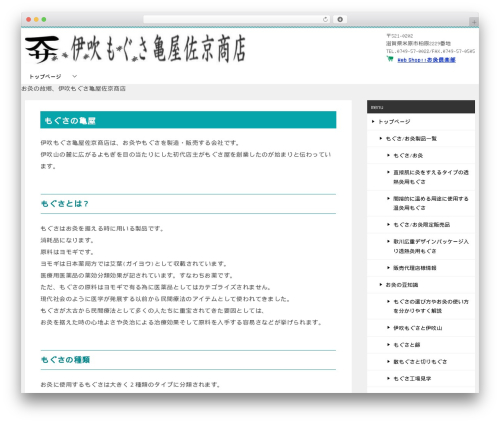Click the triangle bullet before お灸の豆知識
Screen dimensions: 500x423
click(x=381, y=285)
